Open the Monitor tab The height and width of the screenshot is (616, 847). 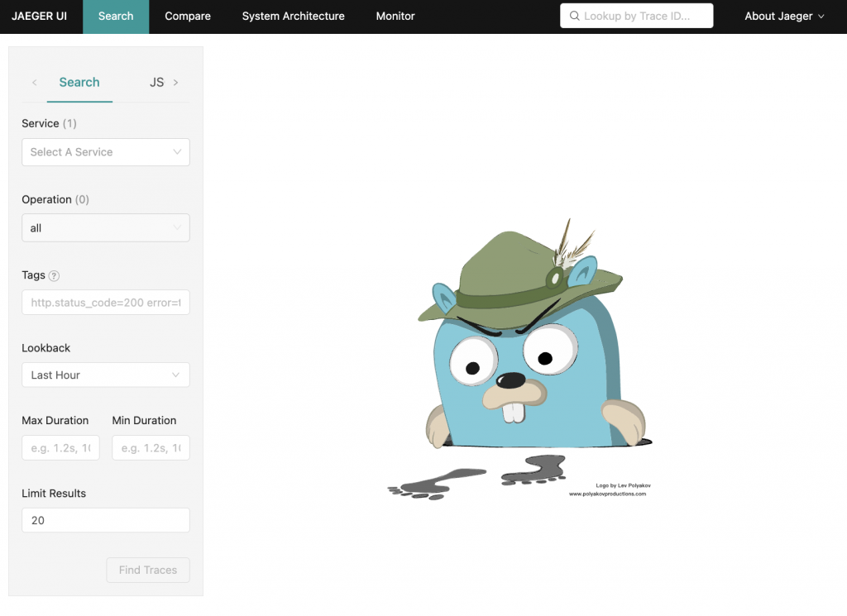(395, 17)
